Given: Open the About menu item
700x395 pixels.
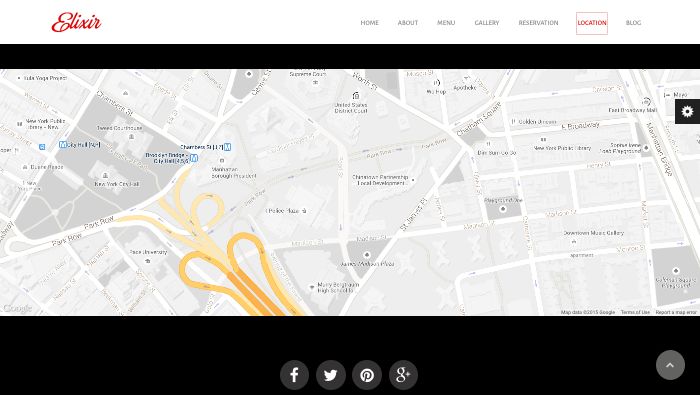Looking at the screenshot, I should click(x=408, y=23).
